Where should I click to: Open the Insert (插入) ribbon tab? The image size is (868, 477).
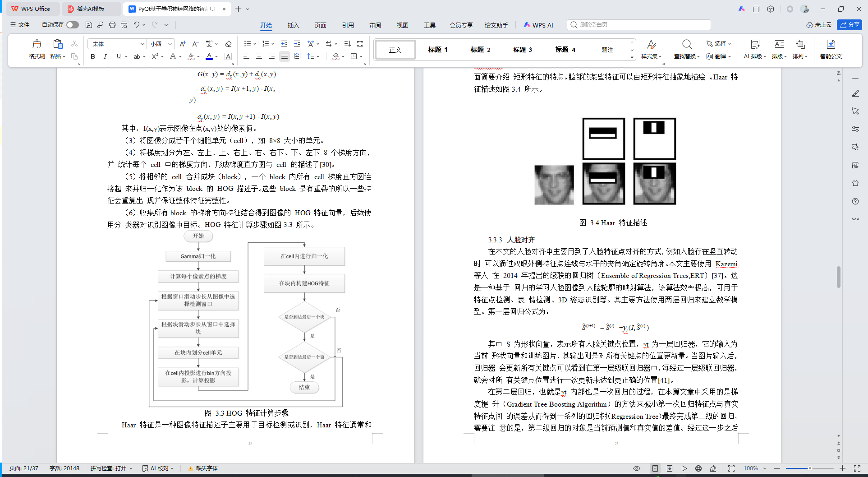coord(293,25)
